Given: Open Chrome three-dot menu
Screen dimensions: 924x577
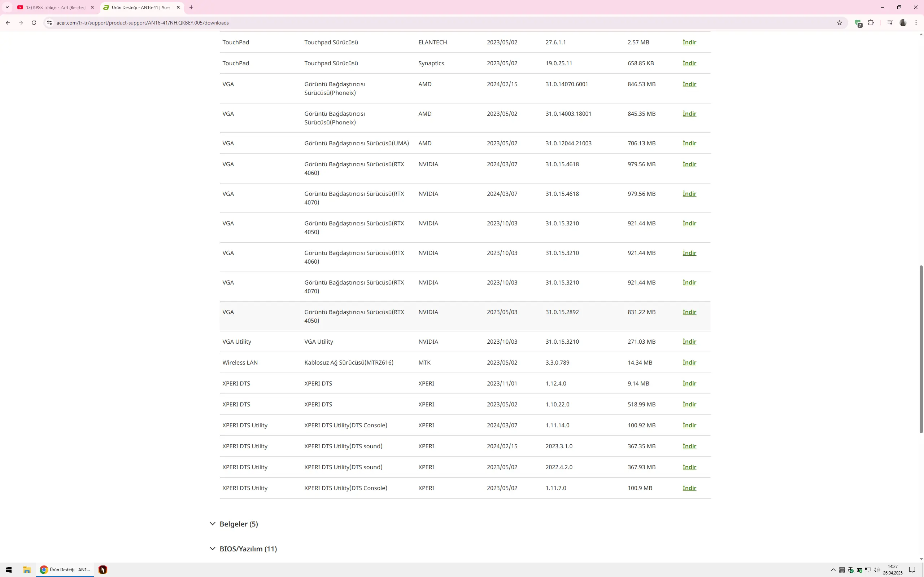Looking at the screenshot, I should [916, 23].
